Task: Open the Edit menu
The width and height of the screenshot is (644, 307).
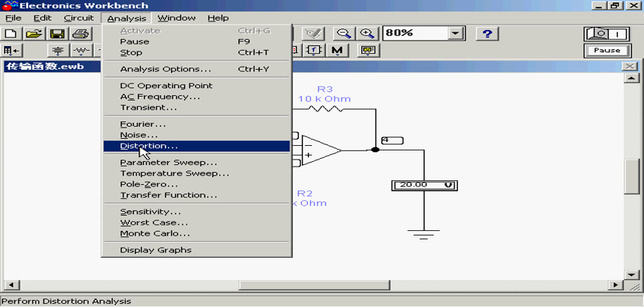Action: tap(43, 18)
